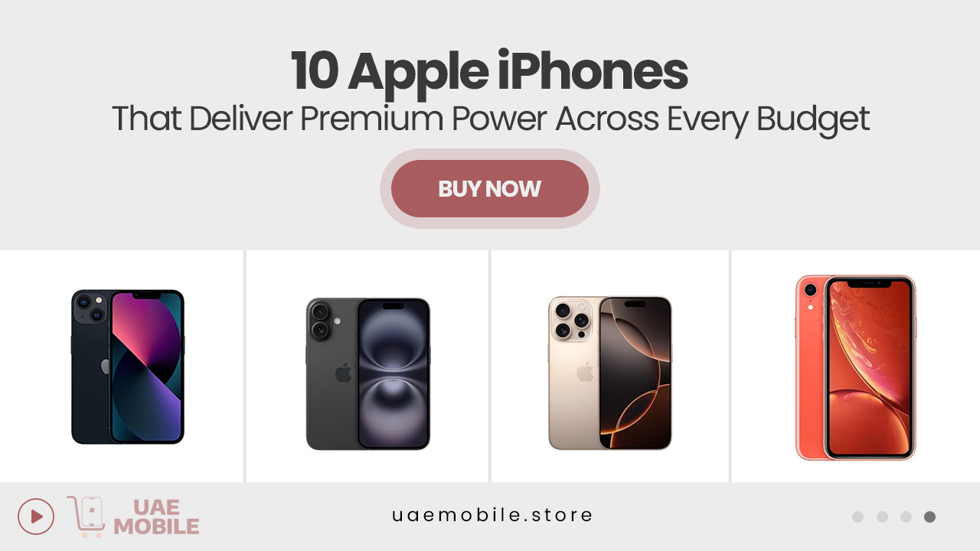
Task: Click the '10 Apple iPhones' headline
Action: tap(489, 71)
